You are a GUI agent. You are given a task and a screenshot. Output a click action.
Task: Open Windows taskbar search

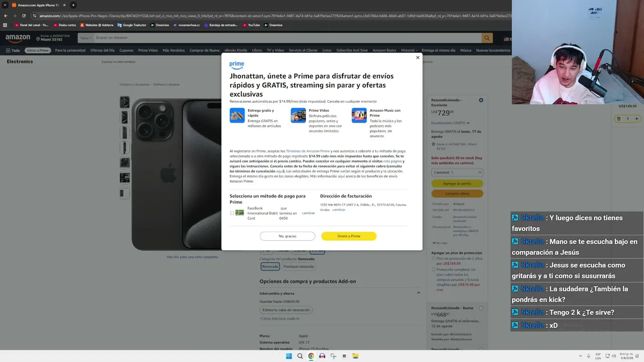300,356
